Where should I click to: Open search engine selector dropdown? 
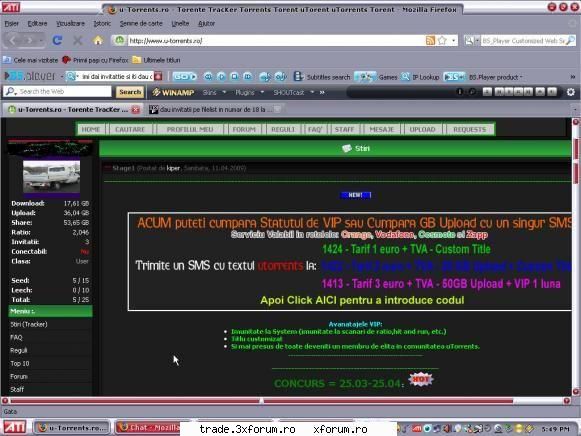pyautogui.click(x=477, y=40)
